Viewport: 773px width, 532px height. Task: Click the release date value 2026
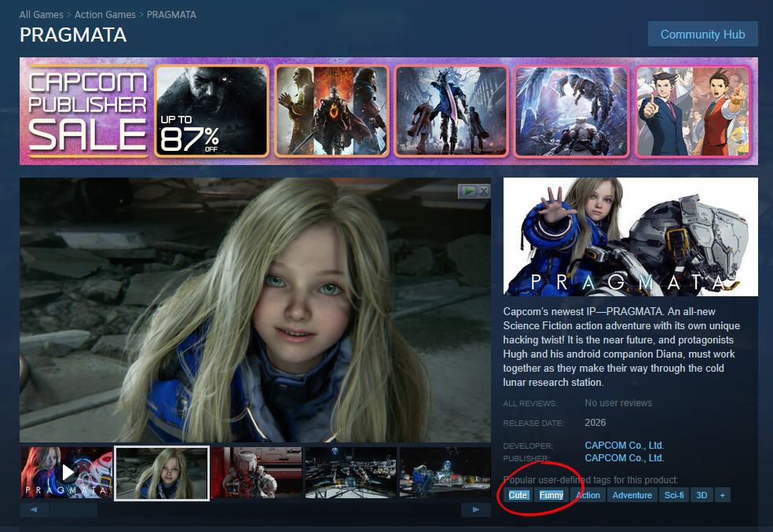point(595,423)
